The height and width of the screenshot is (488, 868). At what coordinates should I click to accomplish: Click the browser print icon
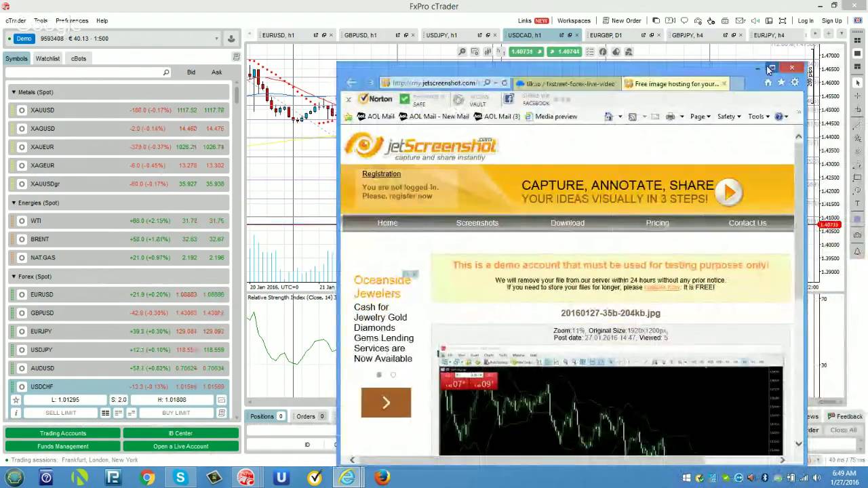pos(670,117)
